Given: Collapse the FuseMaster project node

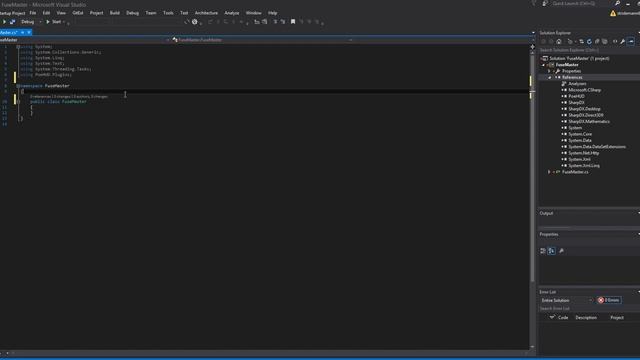Looking at the screenshot, I should pyautogui.click(x=543, y=65).
